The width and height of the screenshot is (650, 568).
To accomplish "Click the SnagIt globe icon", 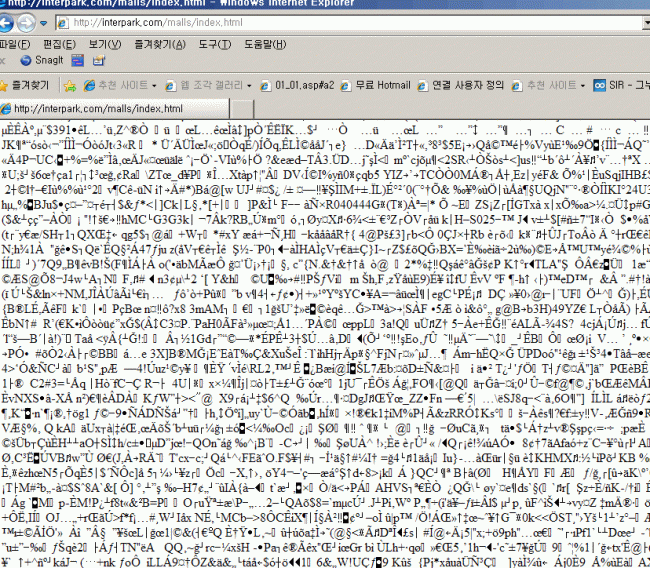I will pos(26,61).
